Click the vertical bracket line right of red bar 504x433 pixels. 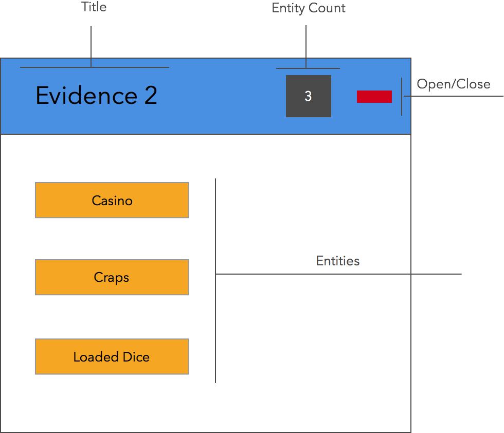402,97
